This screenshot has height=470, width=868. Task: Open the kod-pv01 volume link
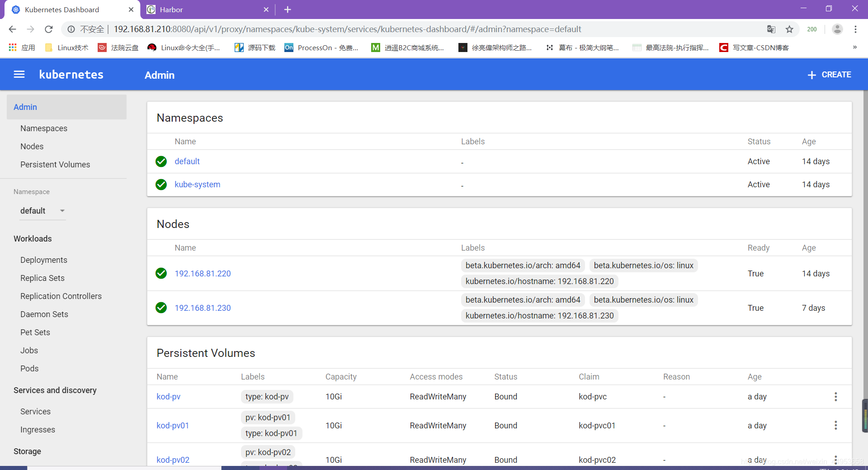pos(173,426)
